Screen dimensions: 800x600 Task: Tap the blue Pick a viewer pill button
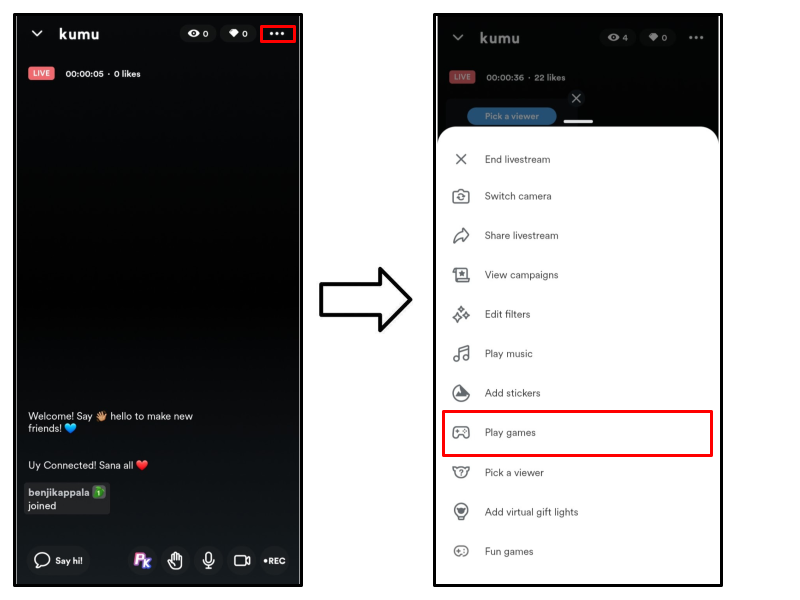512,116
